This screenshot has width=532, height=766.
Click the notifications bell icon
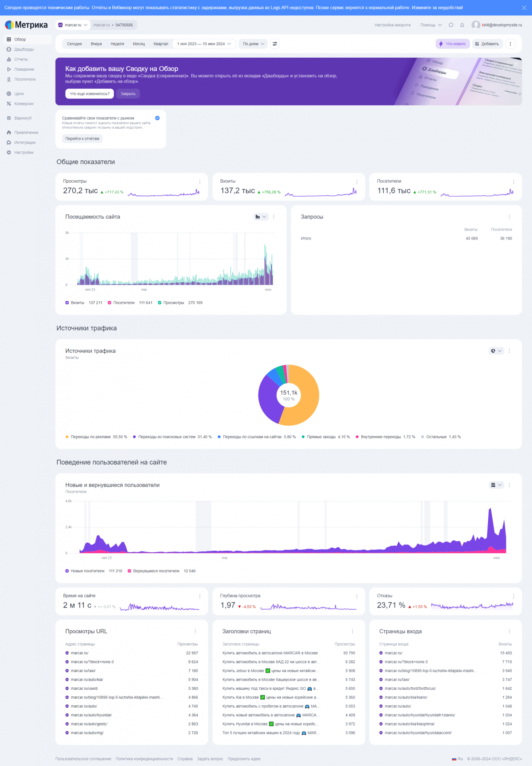(462, 25)
